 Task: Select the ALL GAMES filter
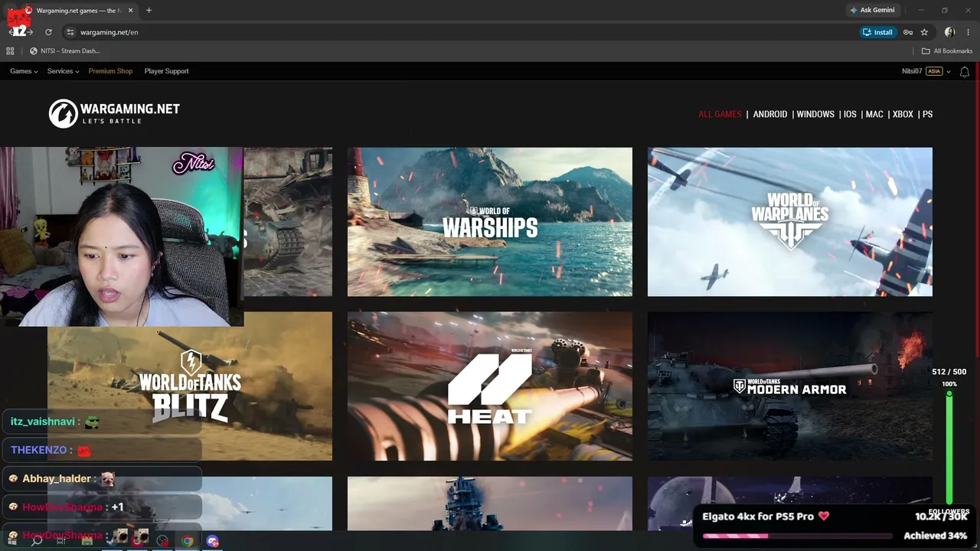click(720, 114)
